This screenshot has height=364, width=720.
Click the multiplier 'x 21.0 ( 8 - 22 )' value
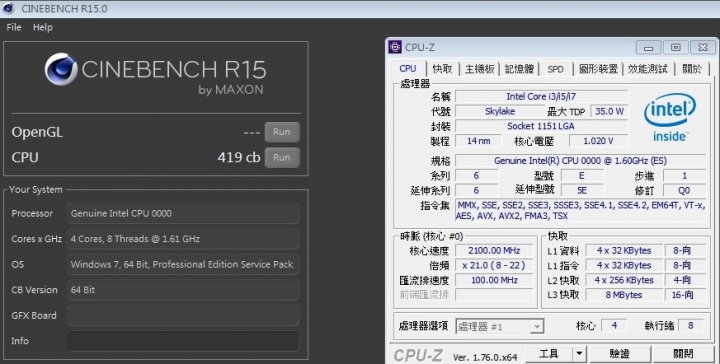pos(494,265)
